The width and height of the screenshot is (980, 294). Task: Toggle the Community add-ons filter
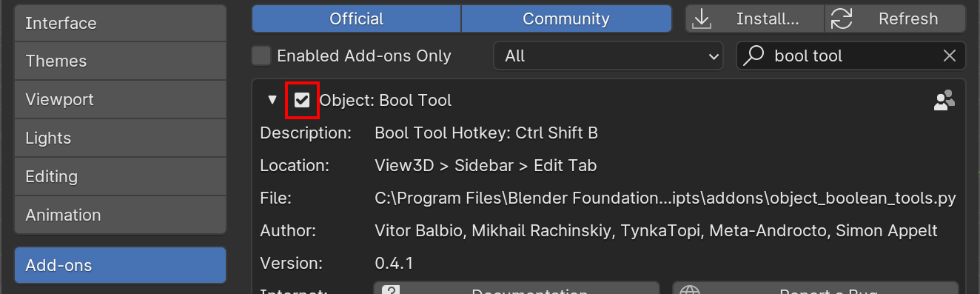[x=566, y=19]
